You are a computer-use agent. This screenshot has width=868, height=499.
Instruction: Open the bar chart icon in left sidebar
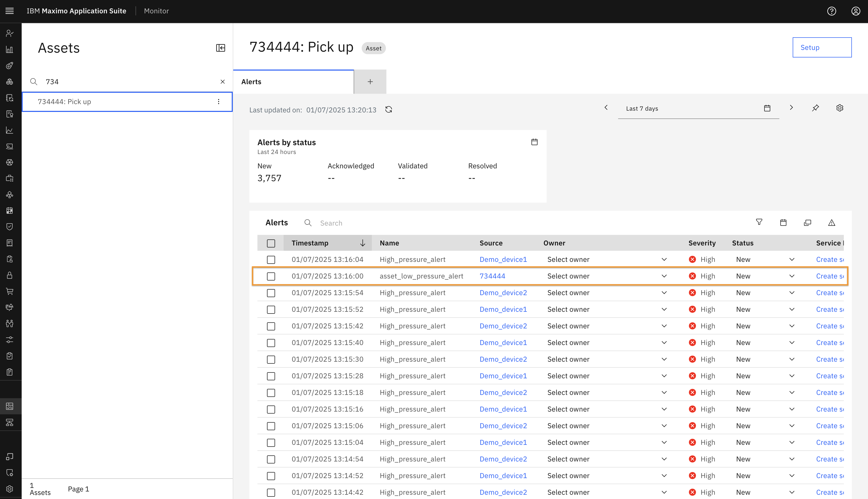tap(10, 50)
